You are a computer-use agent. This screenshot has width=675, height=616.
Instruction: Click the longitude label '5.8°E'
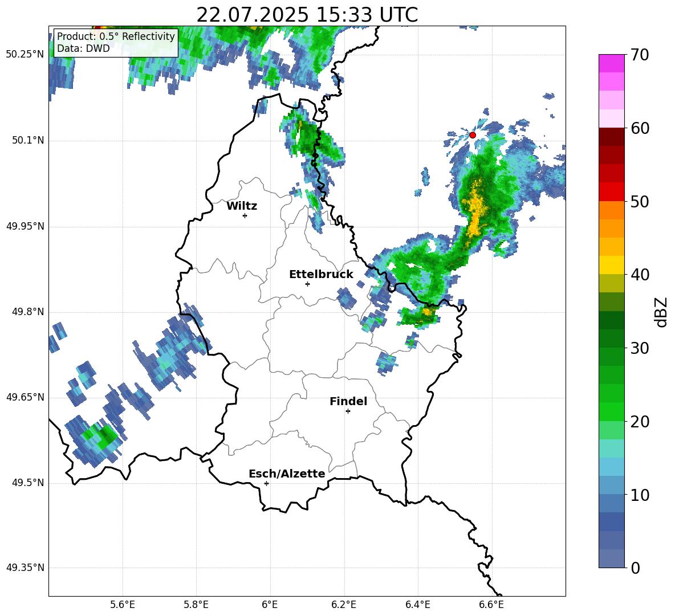tap(196, 605)
